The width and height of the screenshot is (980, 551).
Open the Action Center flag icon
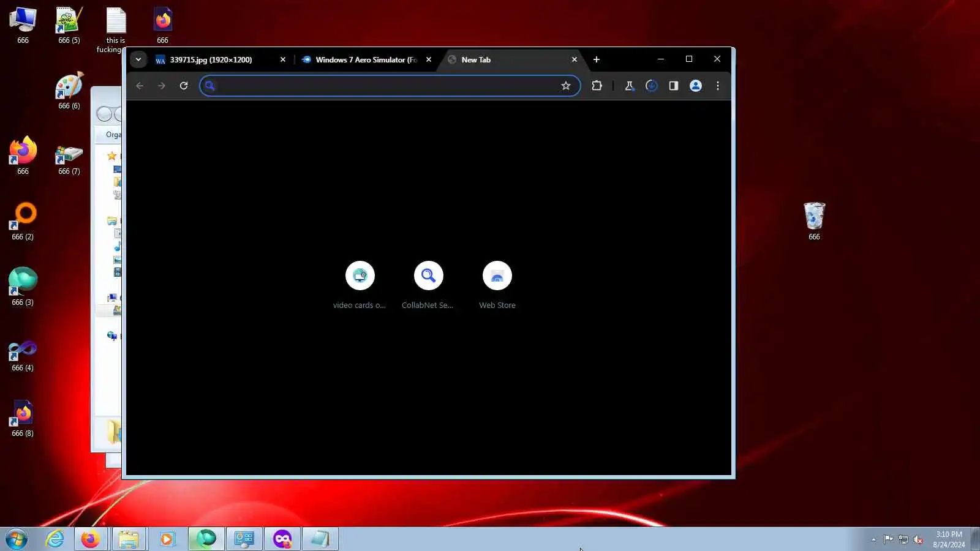[888, 539]
